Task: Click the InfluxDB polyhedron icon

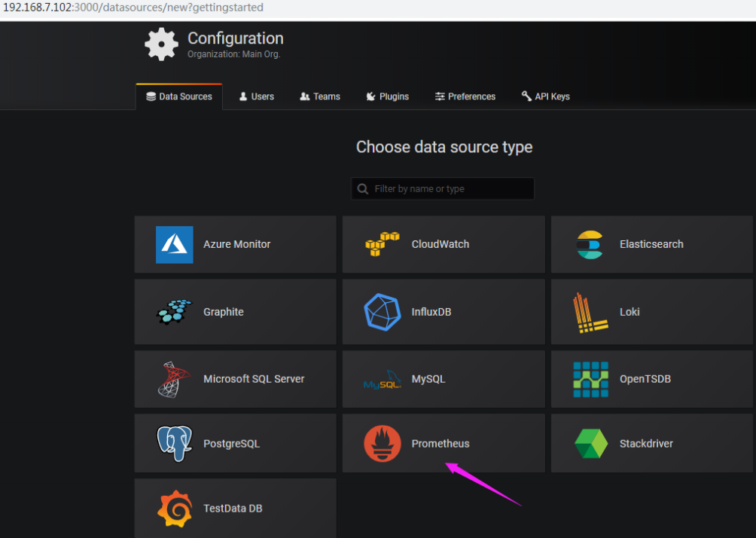Action: (x=383, y=312)
